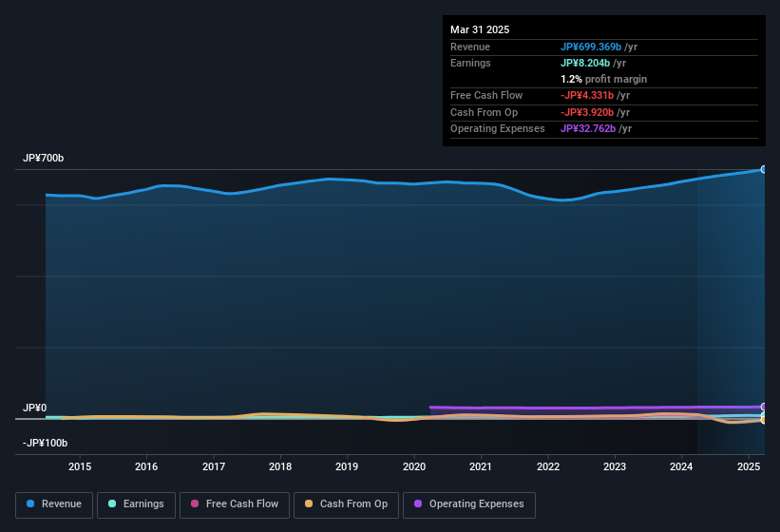The width and height of the screenshot is (780, 532).
Task: Click the JP¥32.762b operating expenses value
Action: click(588, 129)
